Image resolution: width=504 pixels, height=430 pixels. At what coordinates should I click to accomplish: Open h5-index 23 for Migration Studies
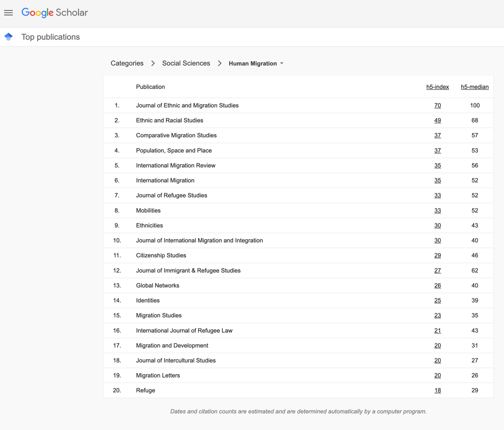(437, 316)
